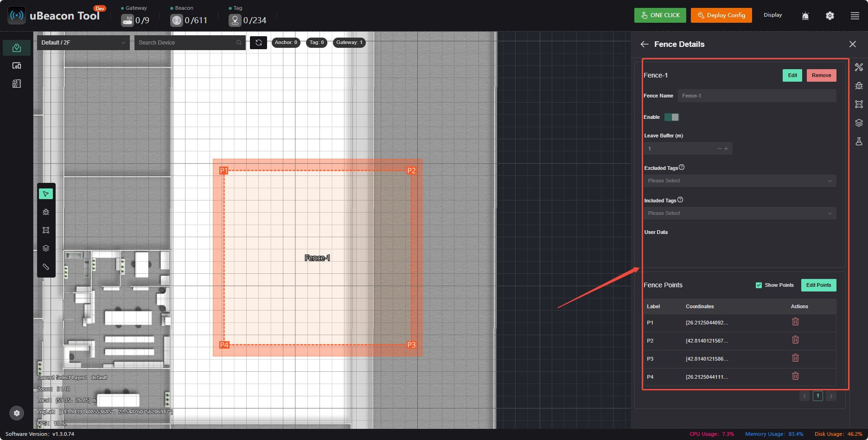868x440 pixels.
Task: Open the Default / 2F floor dropdown
Action: [x=83, y=42]
